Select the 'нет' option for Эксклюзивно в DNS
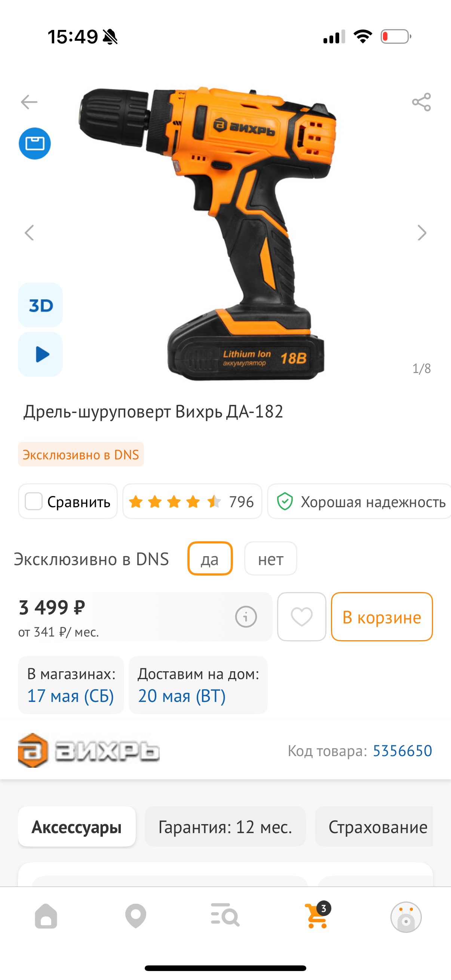 pos(271,558)
